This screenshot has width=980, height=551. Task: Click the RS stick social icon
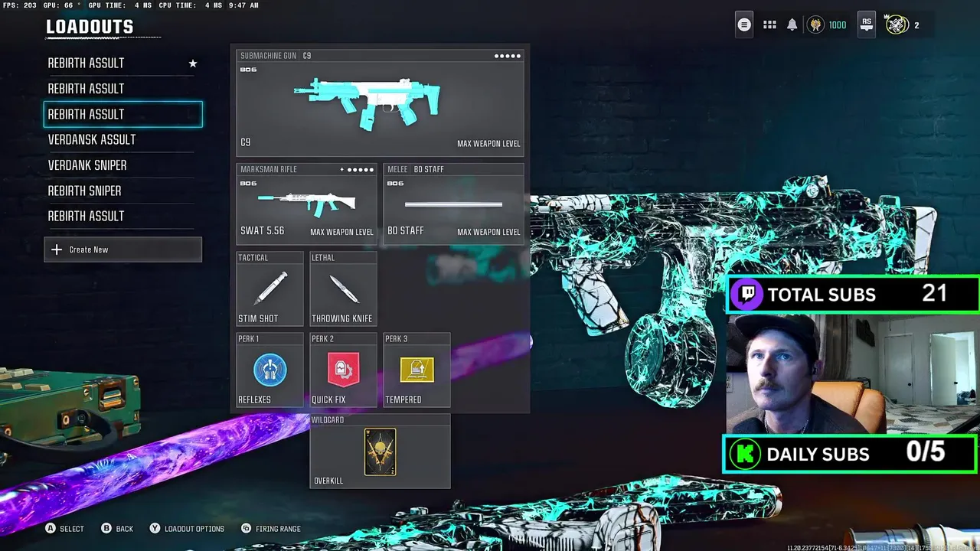[x=866, y=24]
